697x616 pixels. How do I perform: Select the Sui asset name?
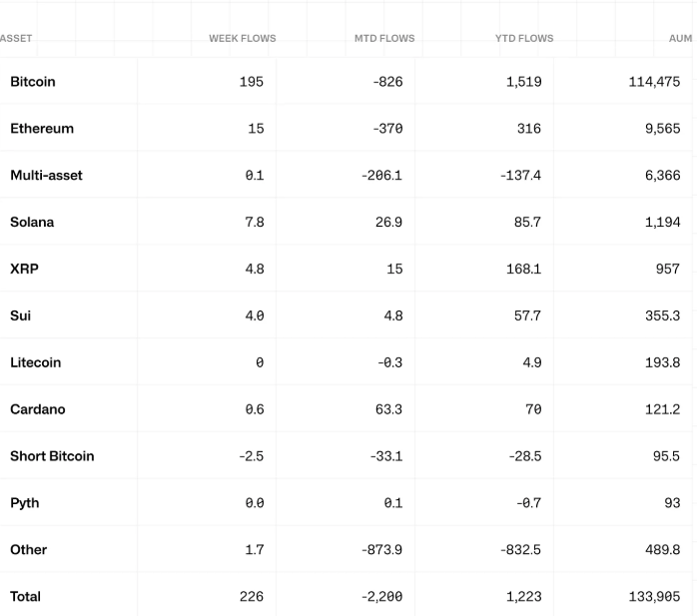click(20, 315)
